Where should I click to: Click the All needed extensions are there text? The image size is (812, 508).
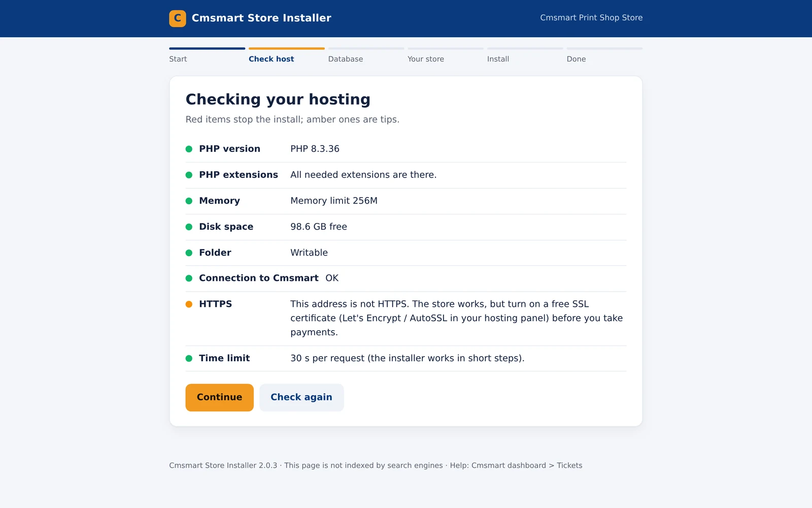tap(363, 175)
